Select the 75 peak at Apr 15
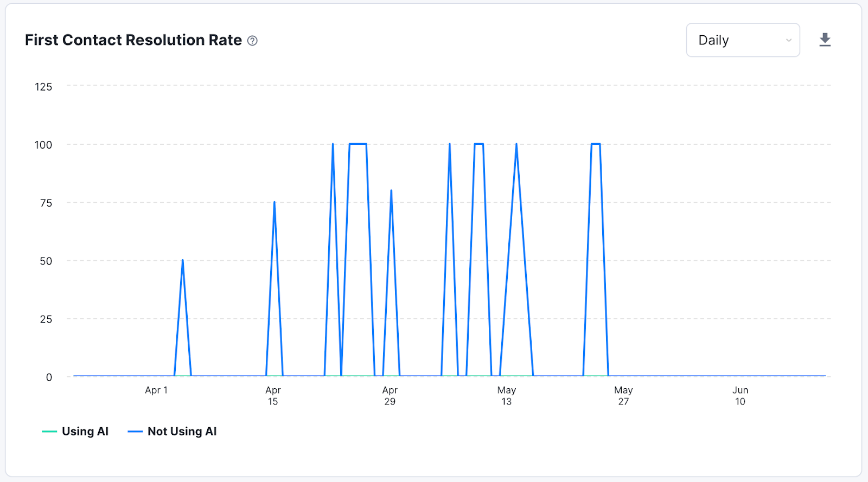The width and height of the screenshot is (868, 482). (275, 203)
